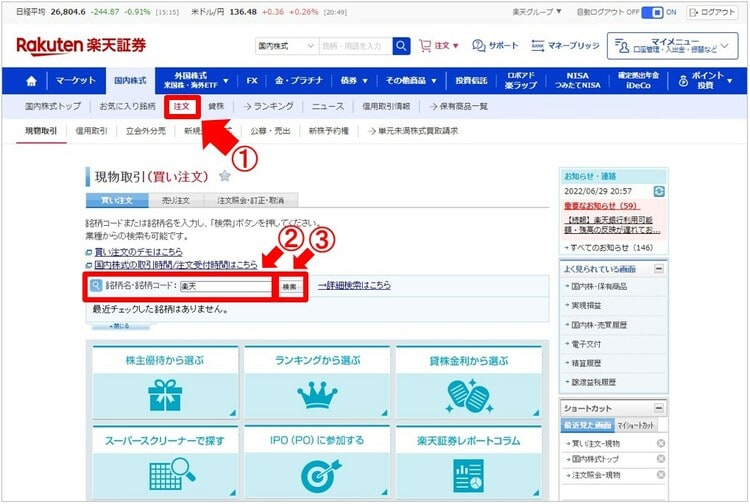This screenshot has height=504, width=750.
Task: Open NISA つみたてNISA menu item
Action: (x=577, y=80)
